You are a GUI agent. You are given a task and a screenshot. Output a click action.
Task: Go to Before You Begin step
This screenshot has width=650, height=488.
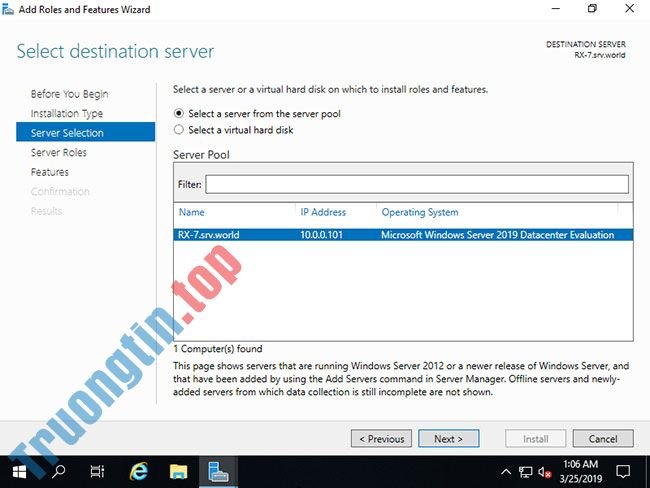[69, 94]
